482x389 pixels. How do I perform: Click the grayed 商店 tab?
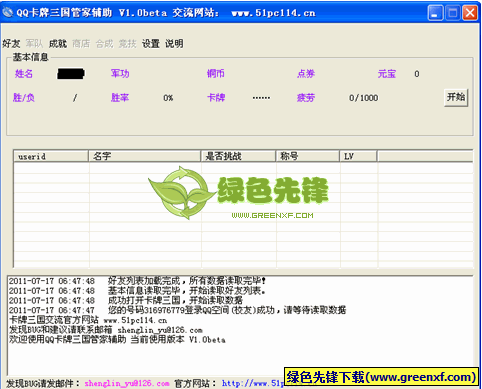tap(81, 44)
